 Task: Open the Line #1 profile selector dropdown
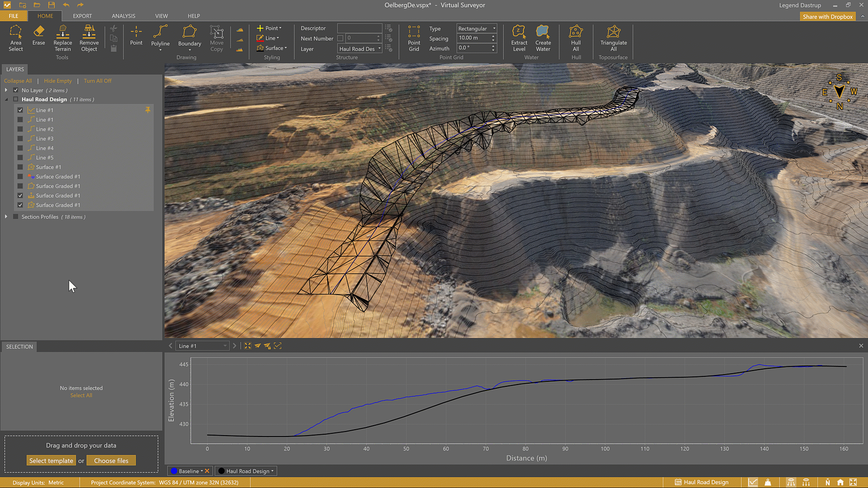coord(202,346)
